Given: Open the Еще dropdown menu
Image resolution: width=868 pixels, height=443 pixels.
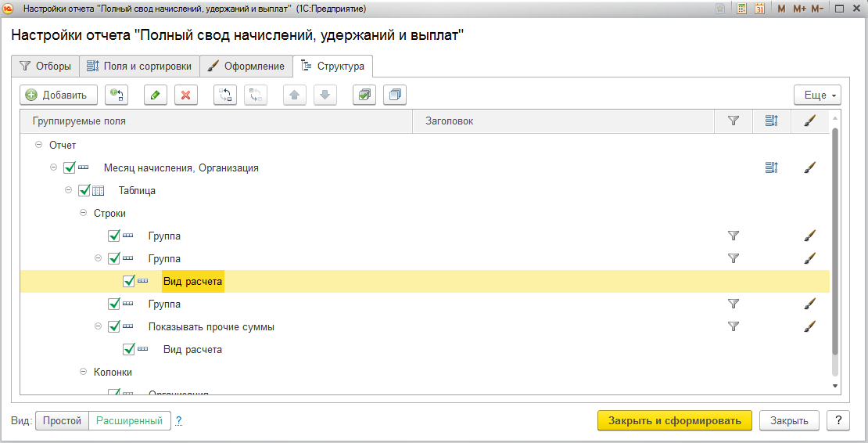Looking at the screenshot, I should (x=818, y=95).
